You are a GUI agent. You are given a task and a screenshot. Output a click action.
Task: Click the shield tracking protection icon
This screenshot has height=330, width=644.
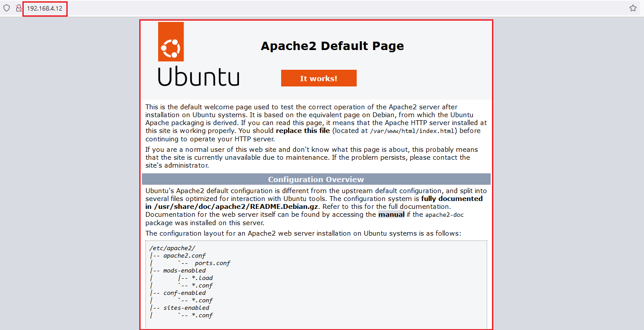click(7, 8)
